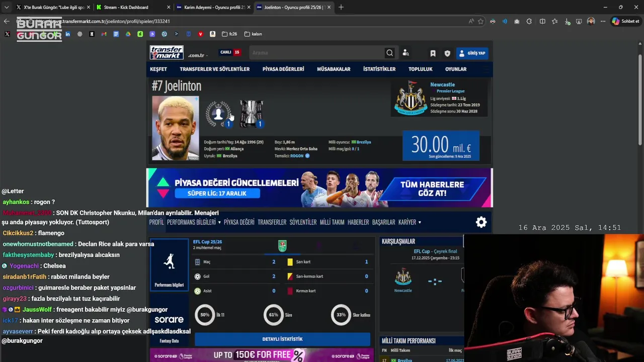Open TRANSFERLER VE SÖYLENTİLER menu
The image size is (644, 362).
point(215,69)
